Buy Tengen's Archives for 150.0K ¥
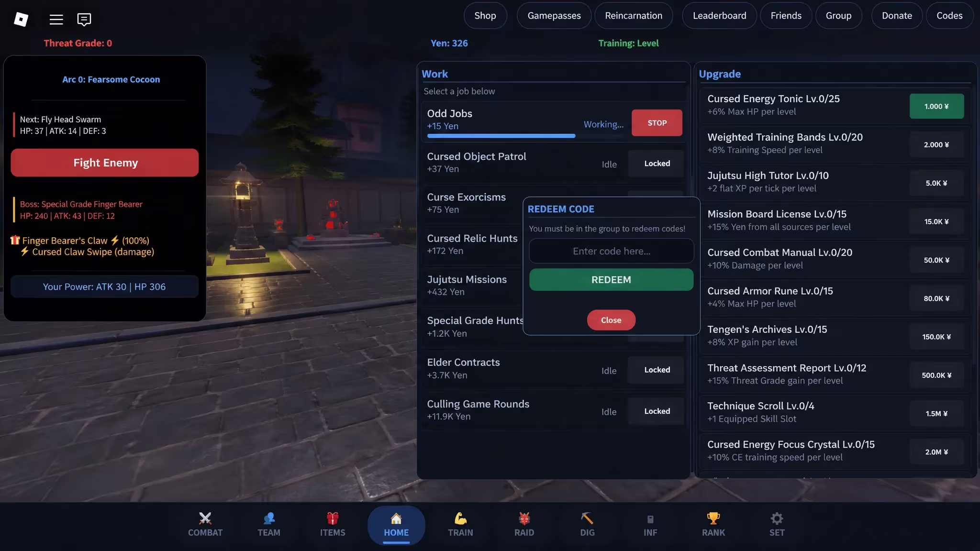 936,337
